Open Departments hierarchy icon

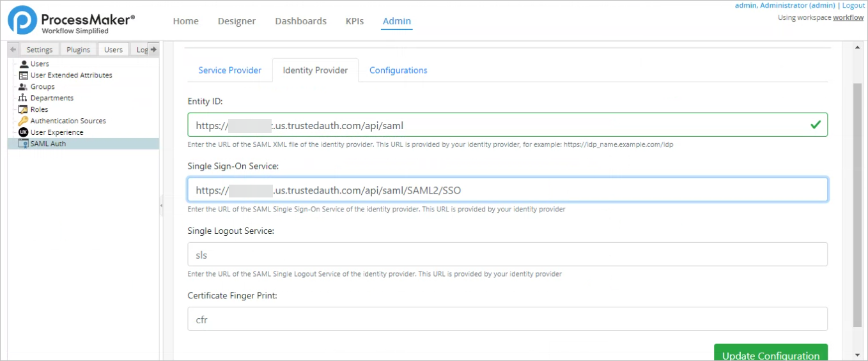pos(24,98)
